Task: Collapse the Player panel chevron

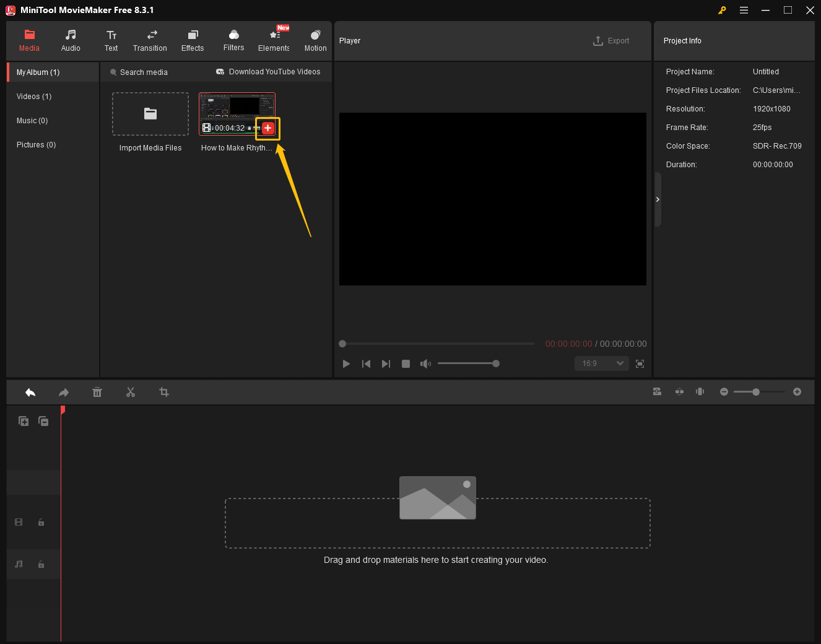Action: point(658,199)
